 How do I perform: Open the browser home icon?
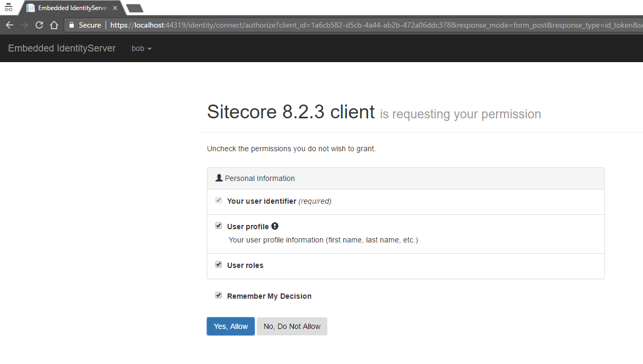tap(54, 25)
